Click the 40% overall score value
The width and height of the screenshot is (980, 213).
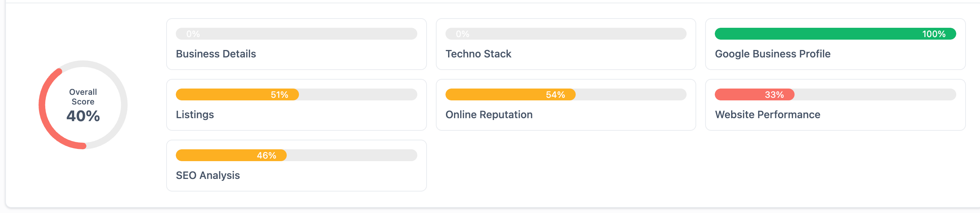pos(83,116)
